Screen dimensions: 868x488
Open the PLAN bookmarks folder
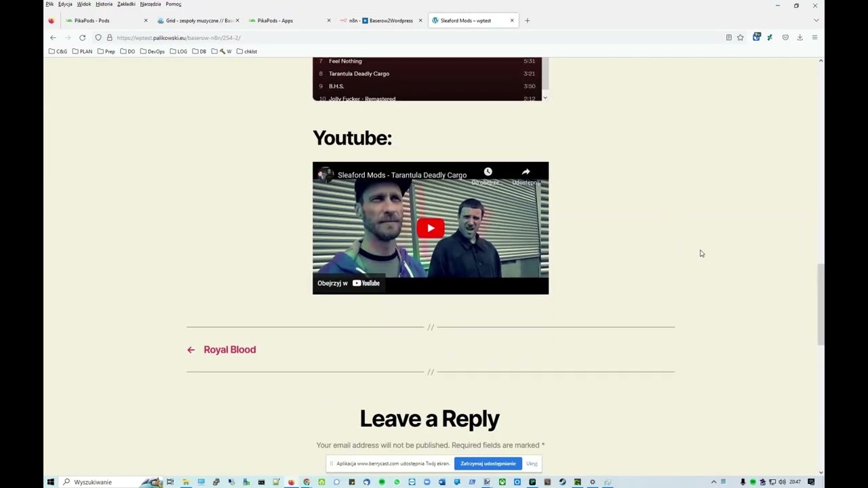click(82, 52)
